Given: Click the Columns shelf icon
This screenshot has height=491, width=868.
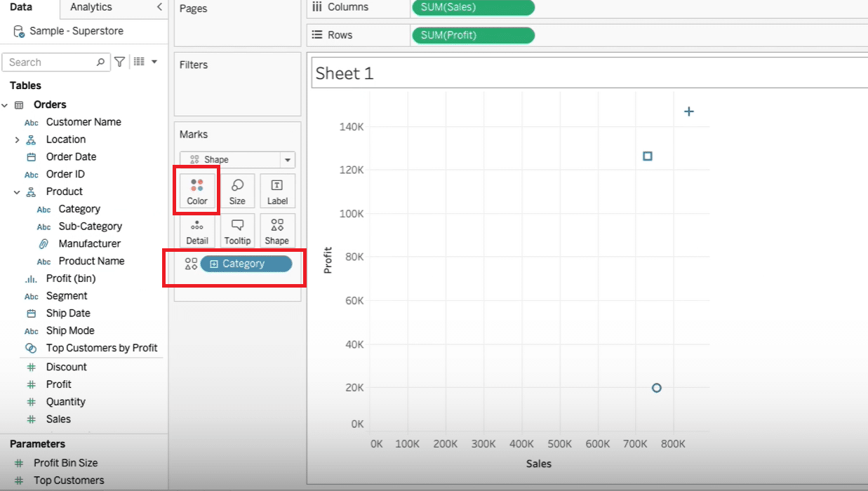Looking at the screenshot, I should click(x=316, y=7).
